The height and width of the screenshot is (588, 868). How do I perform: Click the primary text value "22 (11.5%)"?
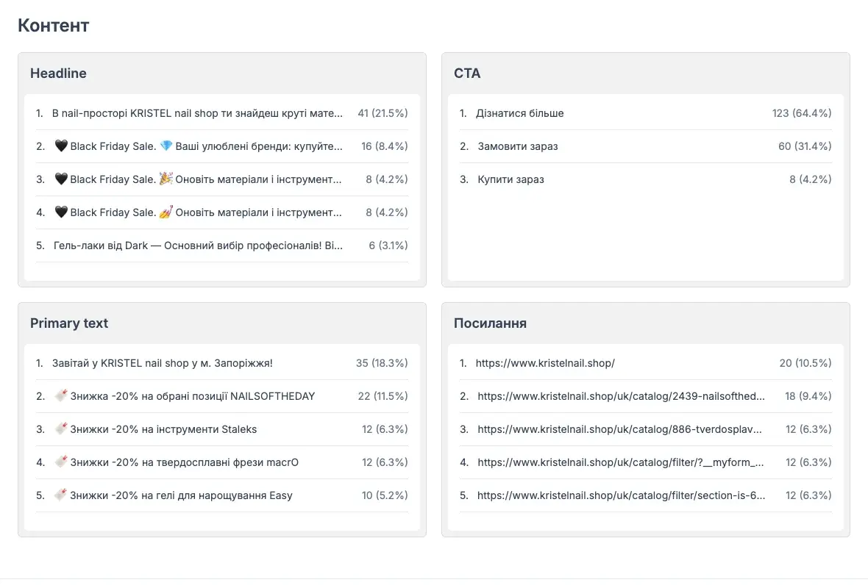[383, 396]
